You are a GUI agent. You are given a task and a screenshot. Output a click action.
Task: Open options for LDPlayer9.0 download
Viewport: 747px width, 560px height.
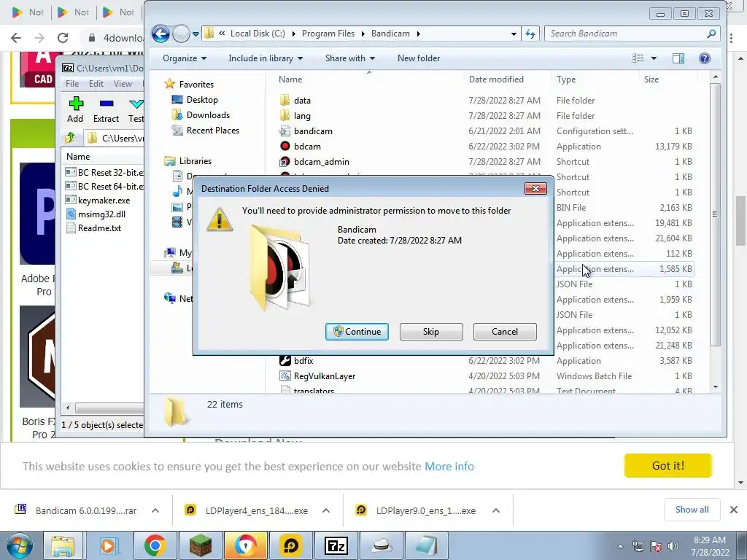click(x=496, y=510)
